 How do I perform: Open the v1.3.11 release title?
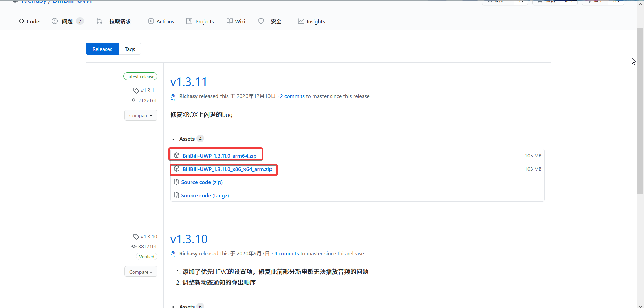point(188,82)
